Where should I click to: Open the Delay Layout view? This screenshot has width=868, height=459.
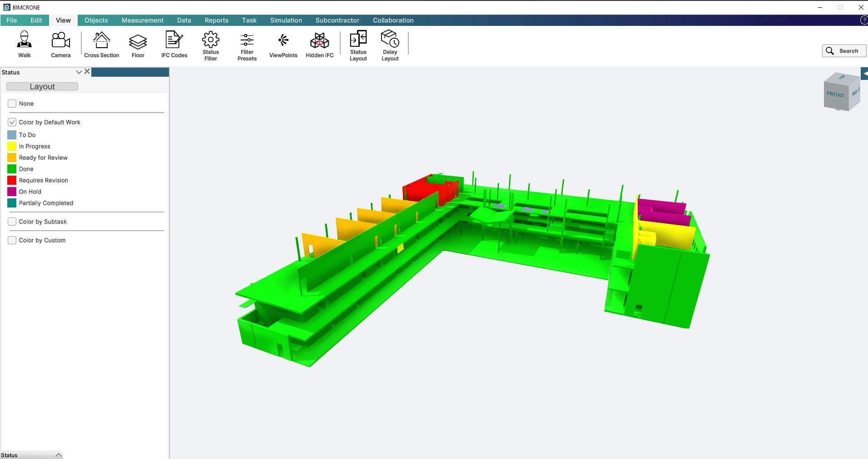click(x=390, y=45)
